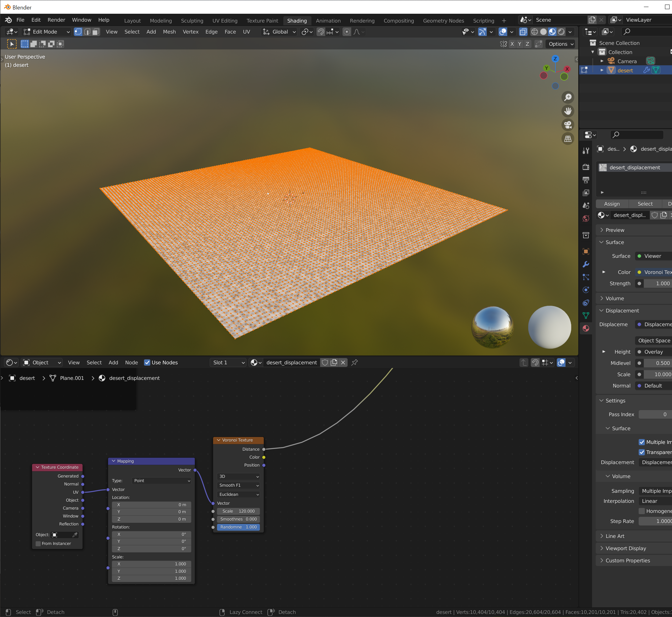
Task: Open the Modifier properties wrench tab
Action: click(586, 265)
